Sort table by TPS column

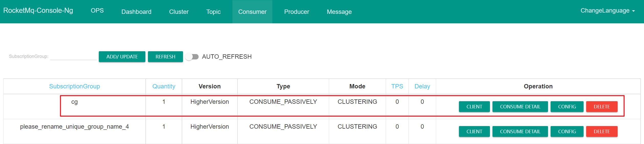pyautogui.click(x=397, y=86)
